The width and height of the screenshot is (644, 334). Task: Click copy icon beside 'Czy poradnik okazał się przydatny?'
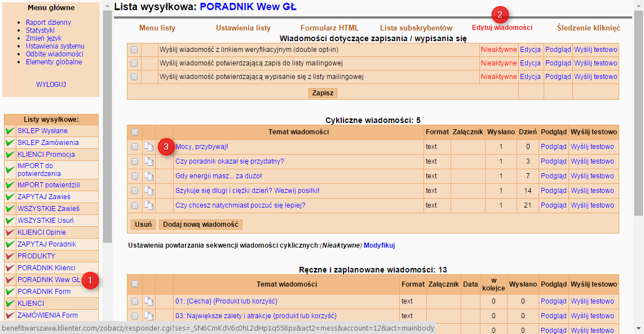149,161
